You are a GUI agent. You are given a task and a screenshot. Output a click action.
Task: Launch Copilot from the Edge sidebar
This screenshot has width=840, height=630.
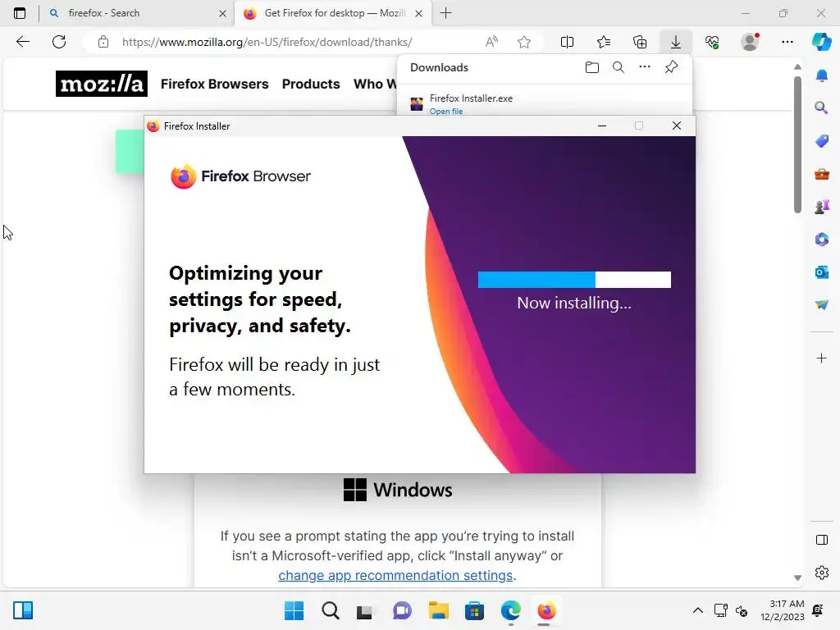pos(821,42)
